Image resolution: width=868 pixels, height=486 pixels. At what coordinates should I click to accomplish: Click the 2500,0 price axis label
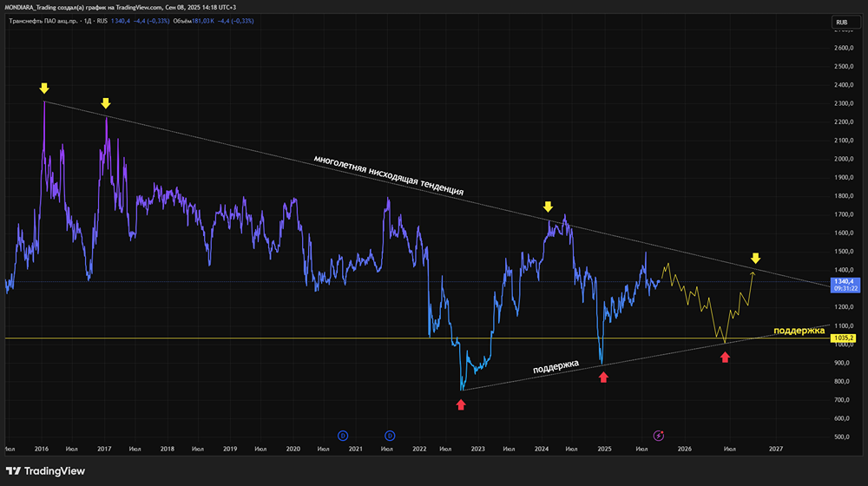pos(844,67)
